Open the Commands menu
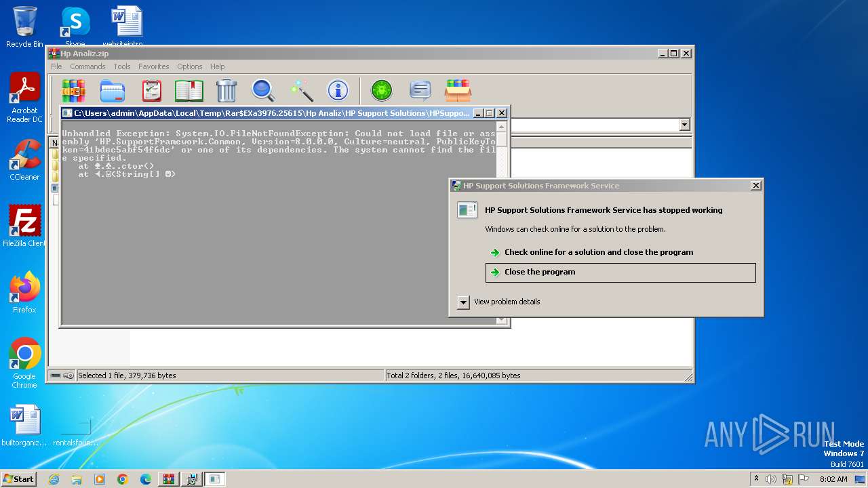Viewport: 868px width, 488px height. pos(87,66)
